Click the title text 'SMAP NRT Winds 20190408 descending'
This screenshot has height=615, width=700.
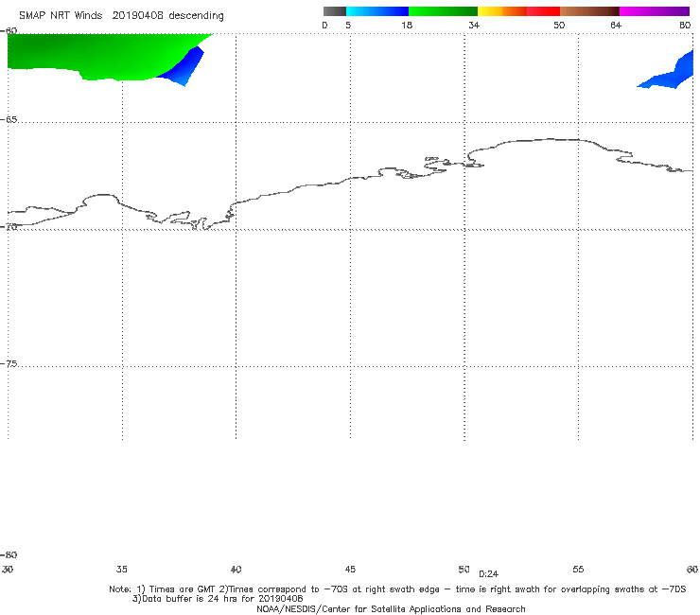pos(121,16)
